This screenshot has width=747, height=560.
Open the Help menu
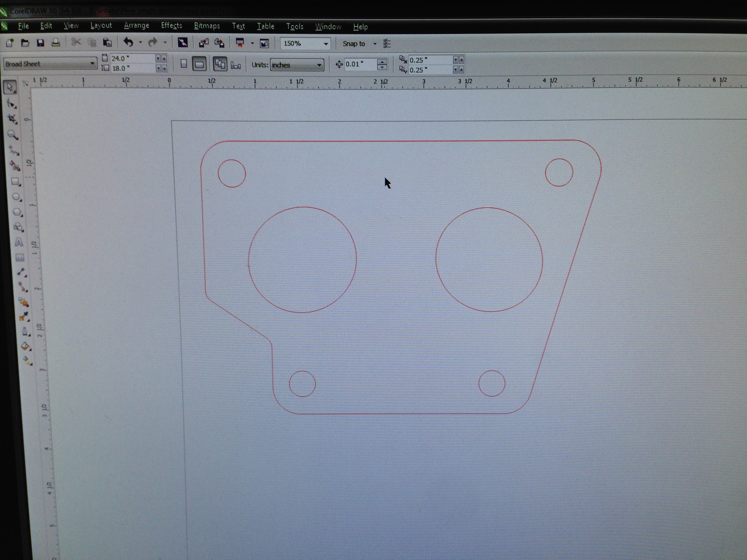pos(360,27)
